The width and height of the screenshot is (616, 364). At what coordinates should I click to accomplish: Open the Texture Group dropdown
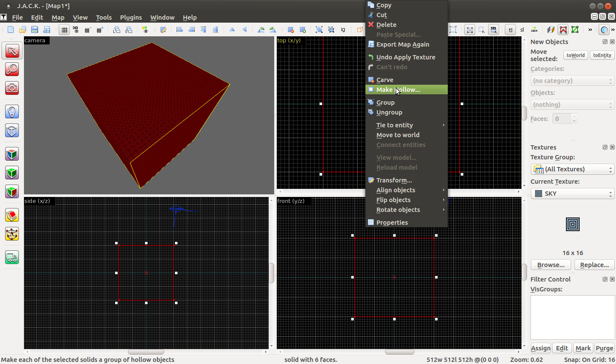tap(572, 169)
